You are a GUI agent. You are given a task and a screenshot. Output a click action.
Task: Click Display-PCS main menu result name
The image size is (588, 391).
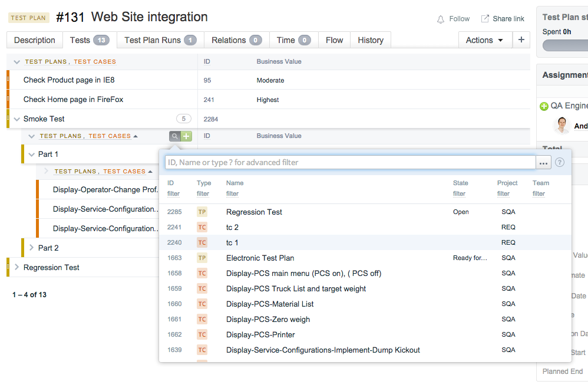[x=303, y=274]
